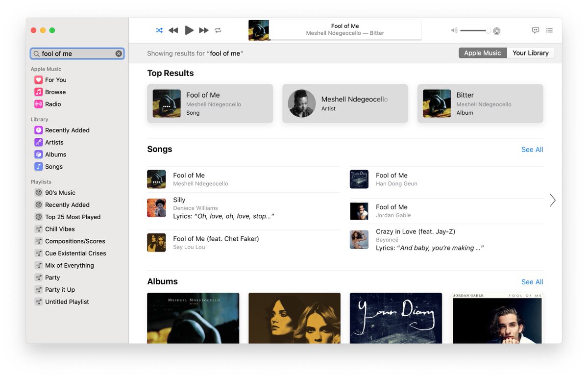This screenshot has height=378, width=588.
Task: Switch to Apple Music search tab
Action: coord(482,53)
